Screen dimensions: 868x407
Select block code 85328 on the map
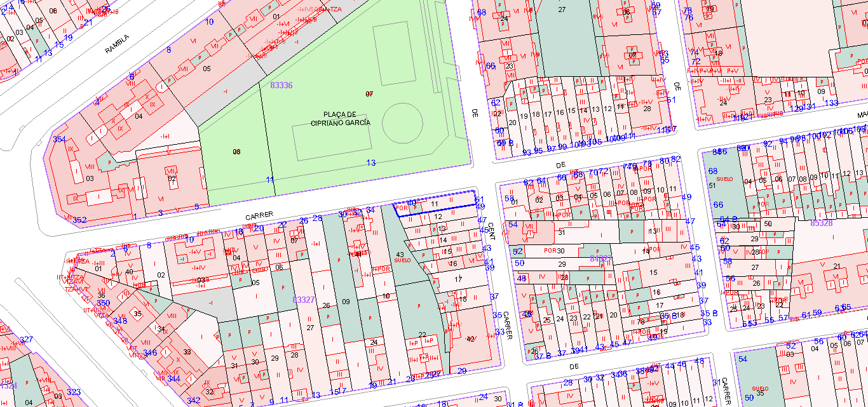pos(821,224)
